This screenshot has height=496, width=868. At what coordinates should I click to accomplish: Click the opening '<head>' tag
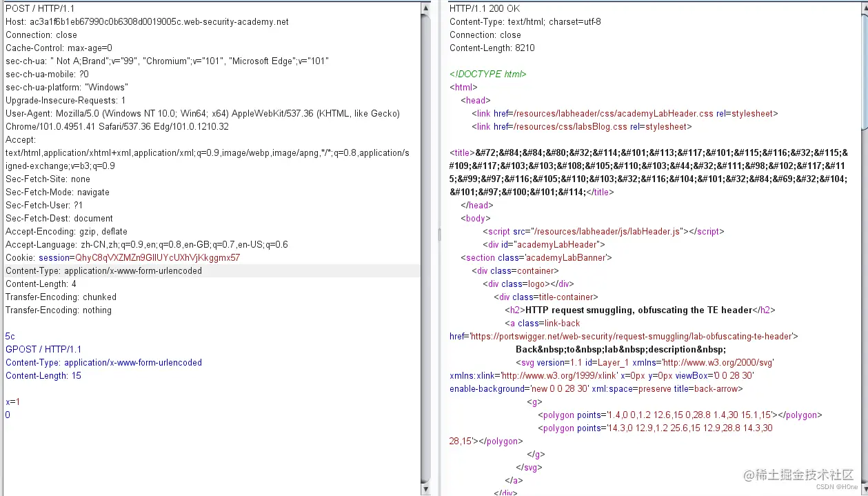[x=475, y=100]
